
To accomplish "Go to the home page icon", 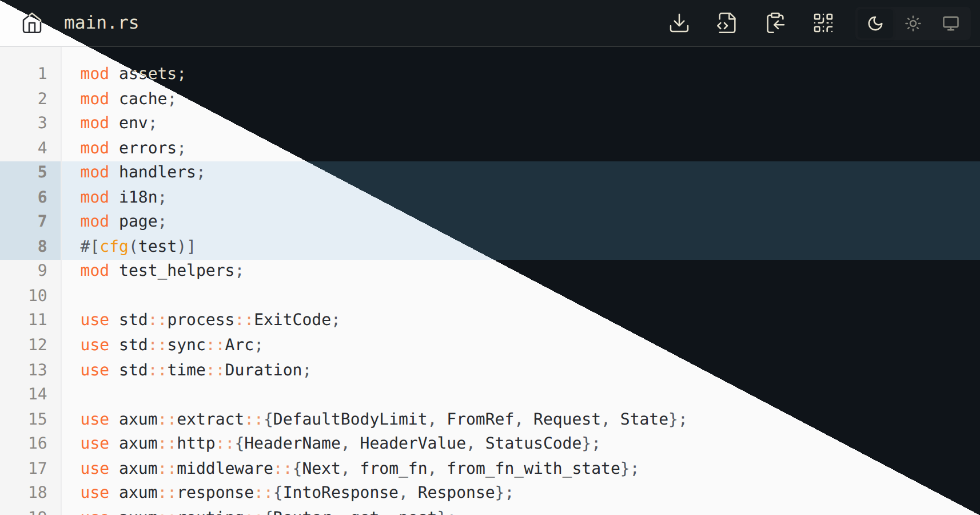I will [32, 23].
